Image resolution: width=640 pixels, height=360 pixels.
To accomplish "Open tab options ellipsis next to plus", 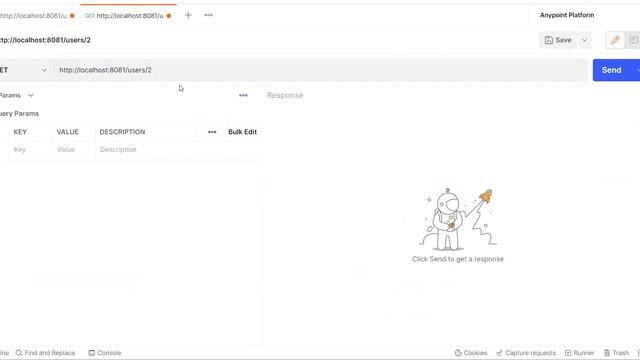I will [x=208, y=15].
